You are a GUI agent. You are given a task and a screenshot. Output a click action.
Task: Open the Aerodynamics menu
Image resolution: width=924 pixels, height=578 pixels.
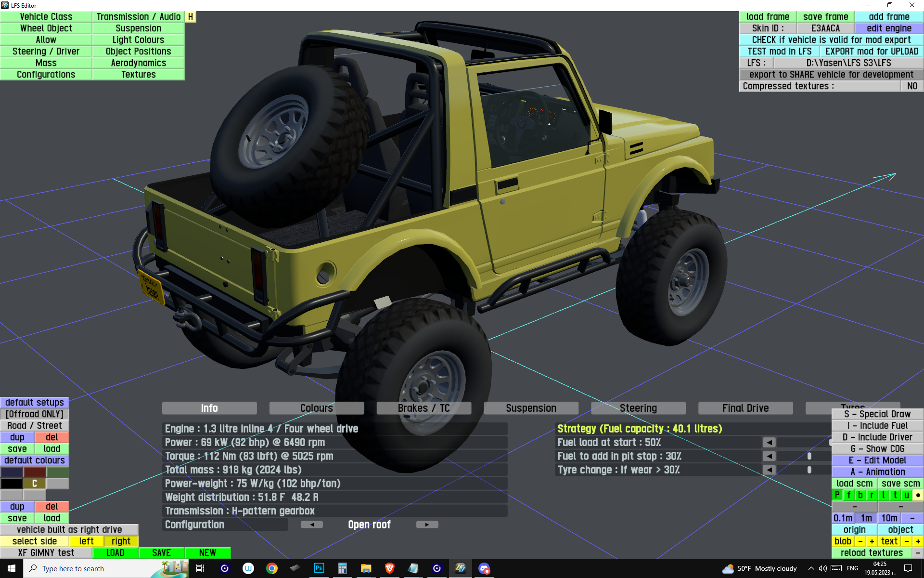coord(138,63)
